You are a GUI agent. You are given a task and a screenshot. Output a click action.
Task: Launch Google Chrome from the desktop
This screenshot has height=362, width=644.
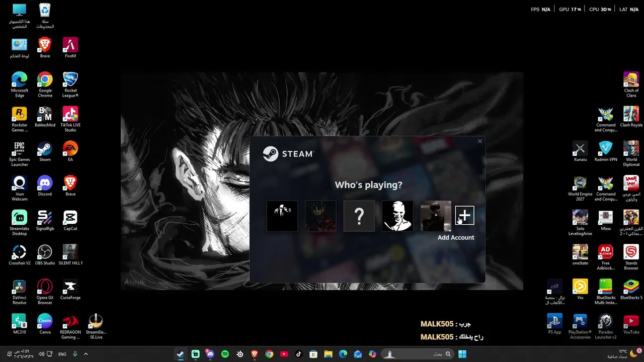click(45, 84)
